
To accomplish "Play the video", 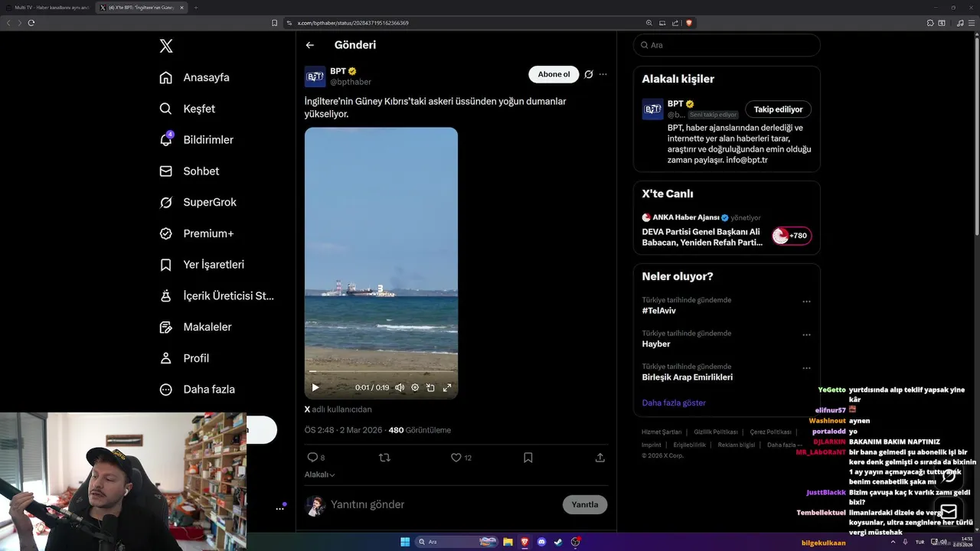I will 315,387.
